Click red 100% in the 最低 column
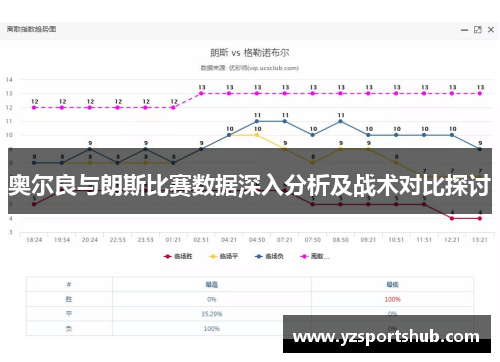This screenshot has height=362, width=500. click(x=392, y=299)
